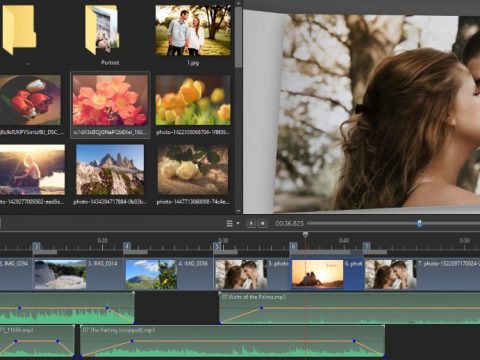Click the list view mode icon
This screenshot has width=480, height=360.
(229, 223)
